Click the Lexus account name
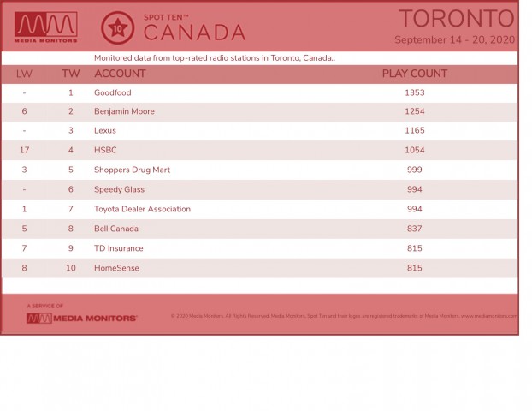Image resolution: width=532 pixels, height=411 pixels. 105,130
